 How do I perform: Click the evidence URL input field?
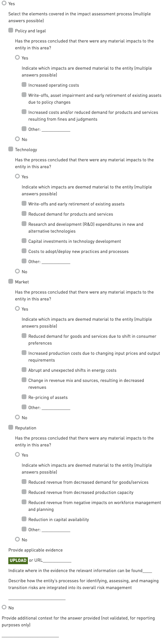(57, 560)
